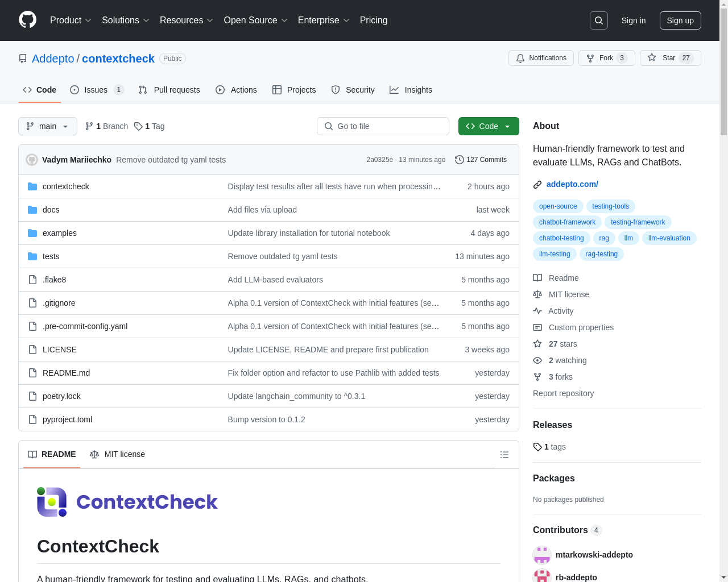Click the pyproject.toml file icon
The width and height of the screenshot is (728, 582).
tap(32, 419)
